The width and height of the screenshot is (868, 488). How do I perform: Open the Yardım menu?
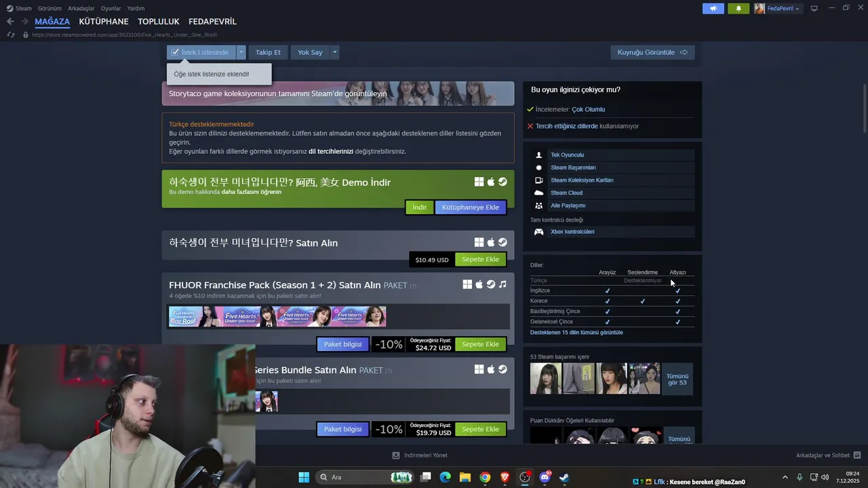tap(136, 8)
